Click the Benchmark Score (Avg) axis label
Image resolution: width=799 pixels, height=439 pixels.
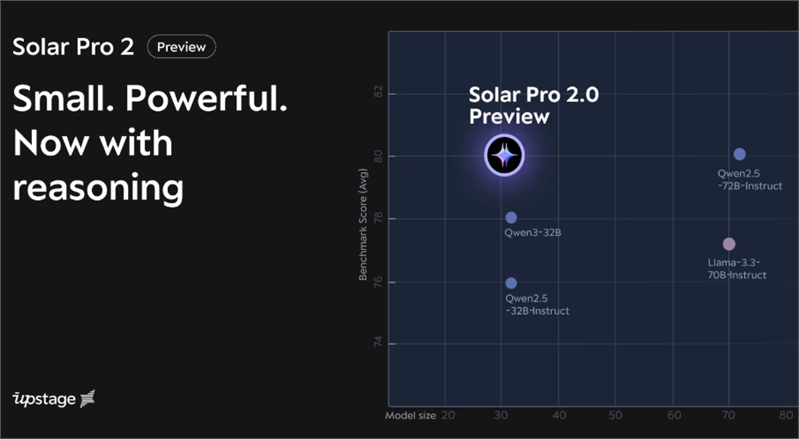point(363,224)
